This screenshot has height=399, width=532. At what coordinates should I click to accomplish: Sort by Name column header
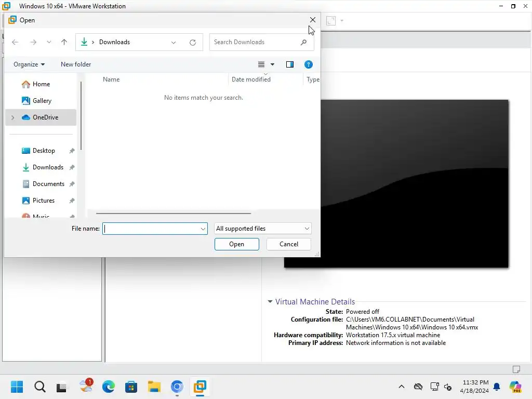111,79
